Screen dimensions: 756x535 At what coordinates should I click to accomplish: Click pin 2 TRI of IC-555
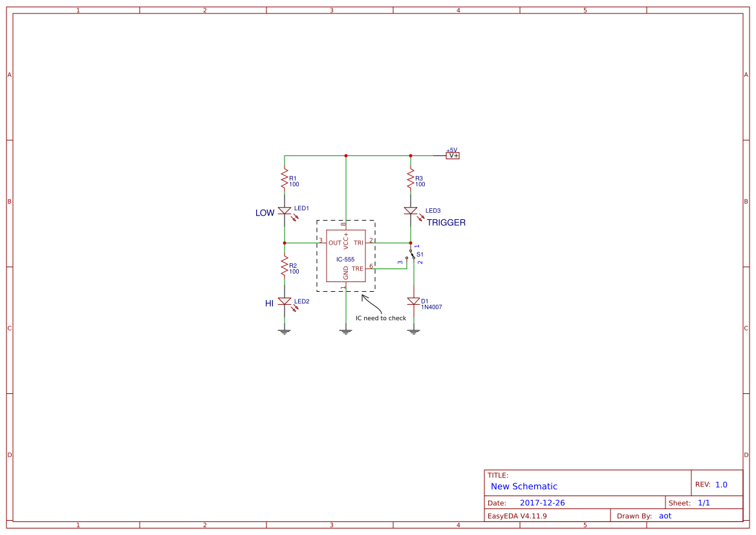pyautogui.click(x=371, y=243)
